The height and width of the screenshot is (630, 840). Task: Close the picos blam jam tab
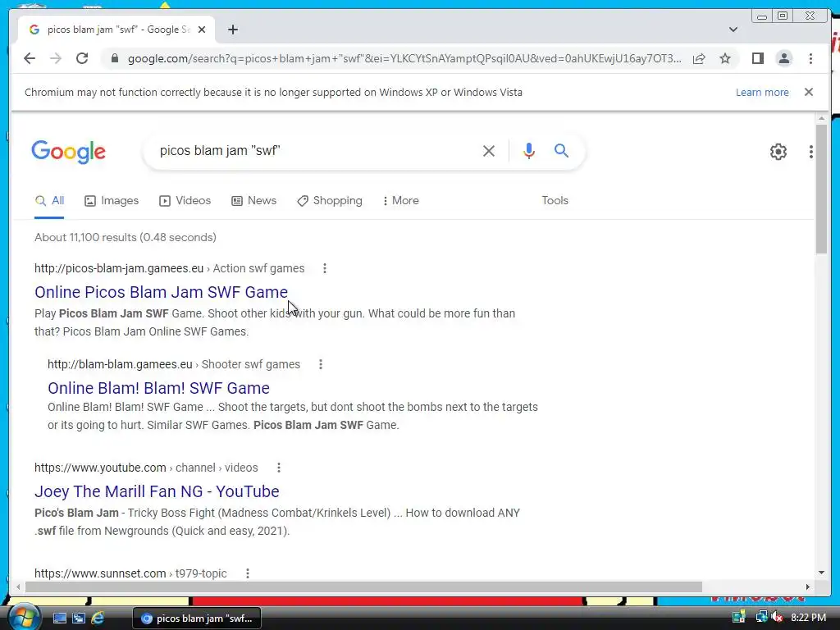(202, 30)
